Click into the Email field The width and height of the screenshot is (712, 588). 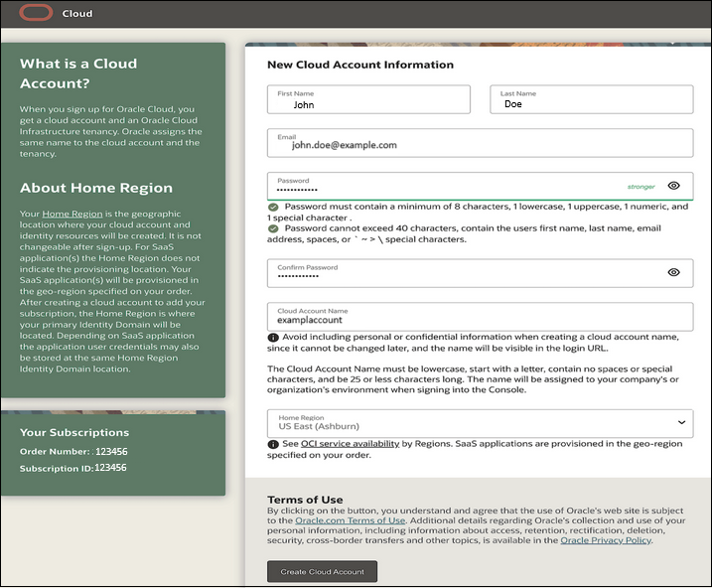pos(480,143)
